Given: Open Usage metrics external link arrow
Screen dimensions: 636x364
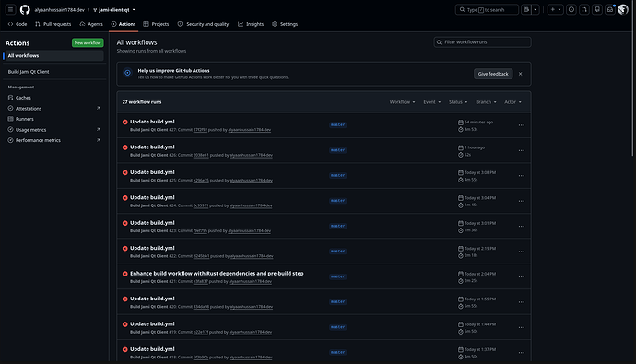Looking at the screenshot, I should click(x=98, y=129).
